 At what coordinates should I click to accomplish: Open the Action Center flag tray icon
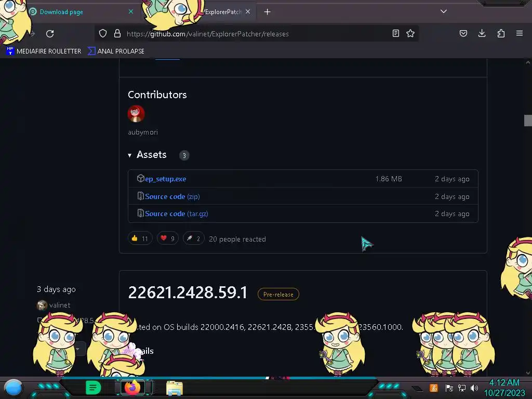tap(449, 388)
